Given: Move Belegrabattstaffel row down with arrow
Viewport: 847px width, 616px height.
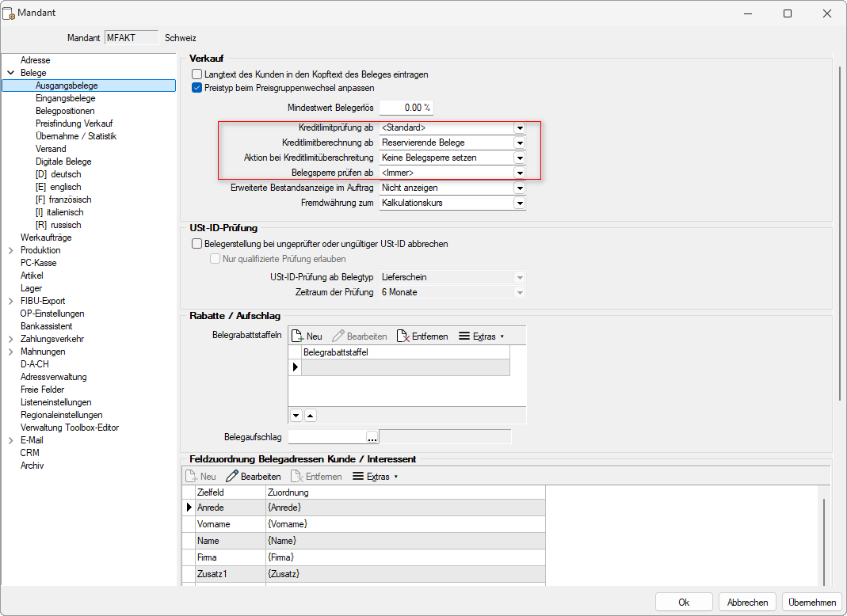Looking at the screenshot, I should point(296,415).
